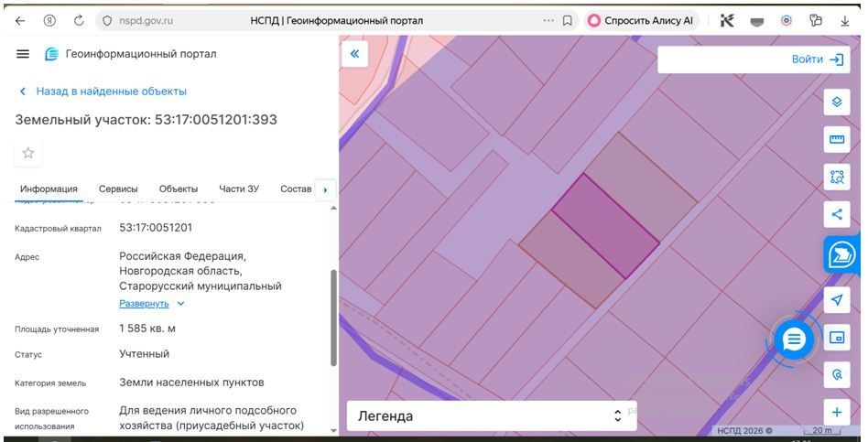The image size is (868, 442).
Task: Click the Войти login button
Action: [817, 59]
